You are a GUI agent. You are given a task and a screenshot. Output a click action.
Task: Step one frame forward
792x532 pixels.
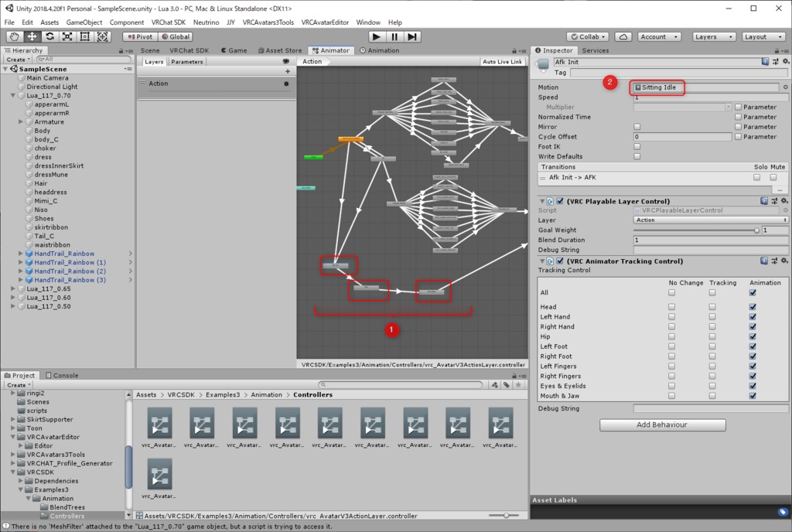click(x=412, y=36)
